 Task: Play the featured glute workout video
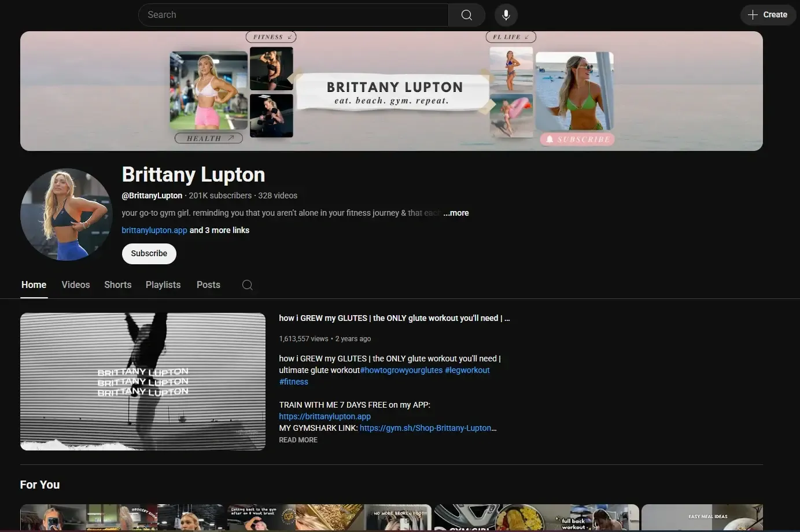pos(143,382)
